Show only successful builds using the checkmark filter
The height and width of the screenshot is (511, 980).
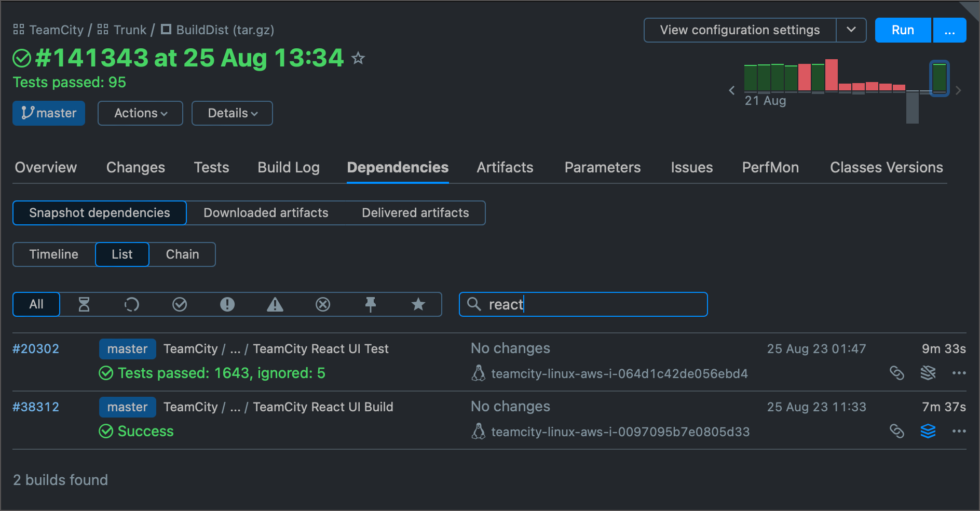click(x=180, y=304)
